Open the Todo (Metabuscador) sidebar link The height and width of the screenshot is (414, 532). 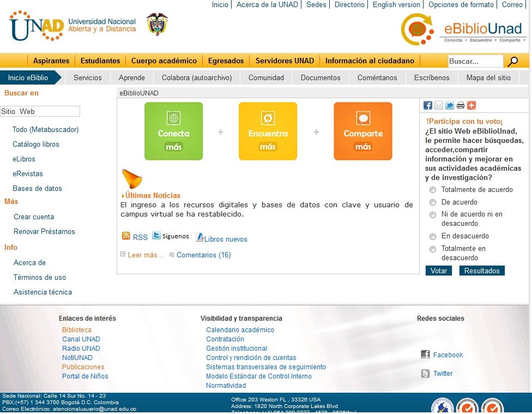(45, 129)
